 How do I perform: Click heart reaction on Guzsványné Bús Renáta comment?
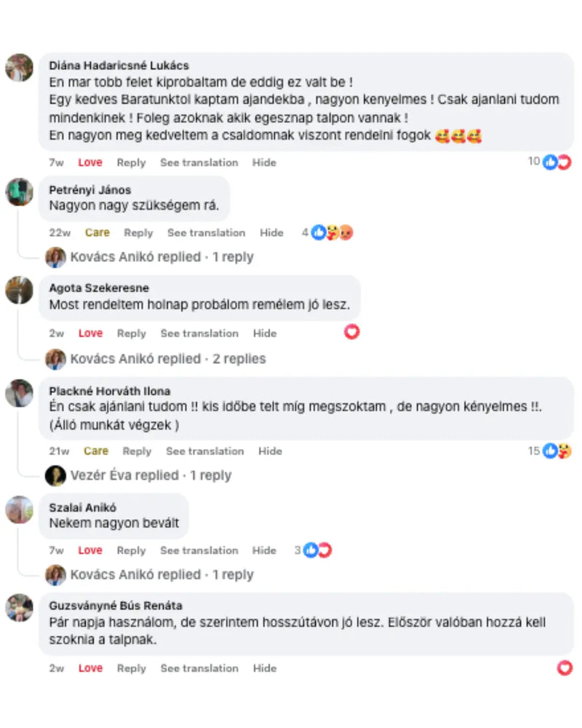pos(565,668)
